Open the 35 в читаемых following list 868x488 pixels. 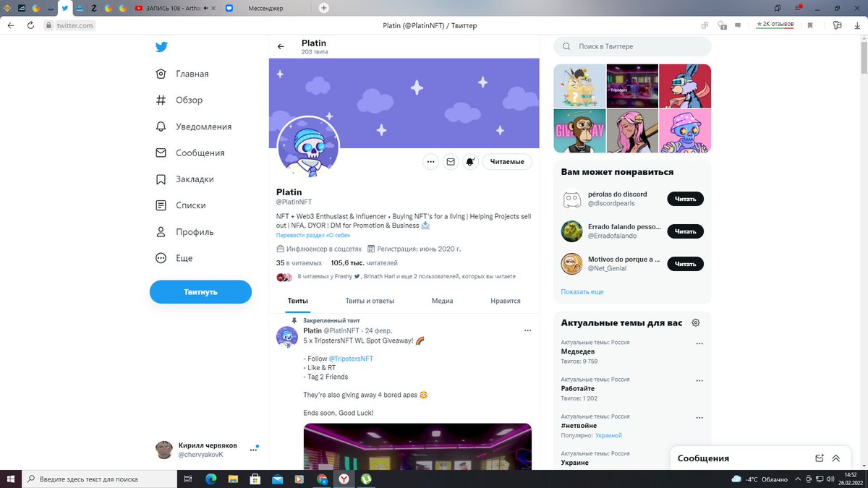[x=299, y=263]
